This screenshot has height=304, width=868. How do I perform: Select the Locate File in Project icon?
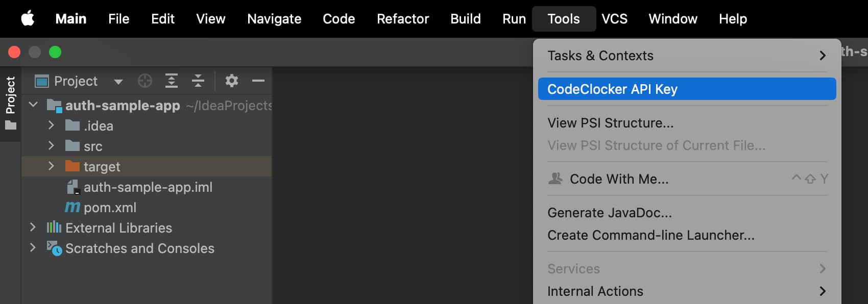(x=145, y=81)
